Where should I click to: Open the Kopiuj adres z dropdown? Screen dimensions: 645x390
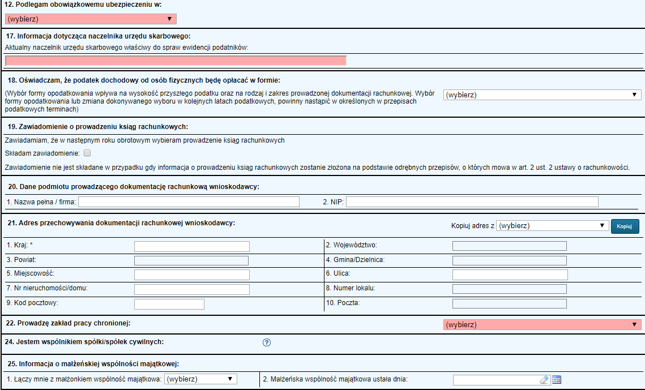click(552, 226)
